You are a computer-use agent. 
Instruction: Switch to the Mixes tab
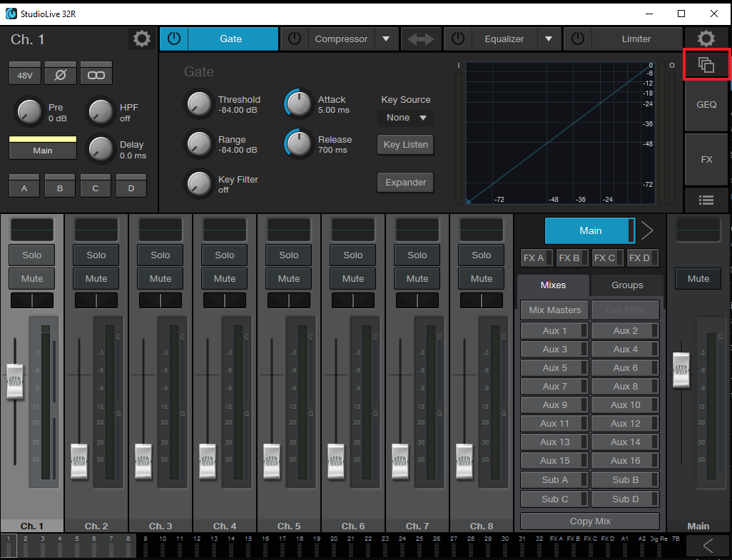pos(553,285)
